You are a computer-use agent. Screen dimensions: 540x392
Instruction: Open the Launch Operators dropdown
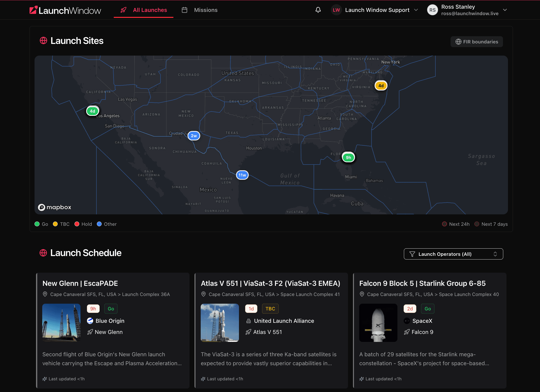point(453,254)
